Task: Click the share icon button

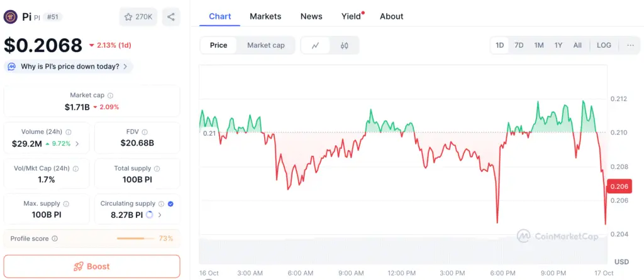Action: point(171,17)
